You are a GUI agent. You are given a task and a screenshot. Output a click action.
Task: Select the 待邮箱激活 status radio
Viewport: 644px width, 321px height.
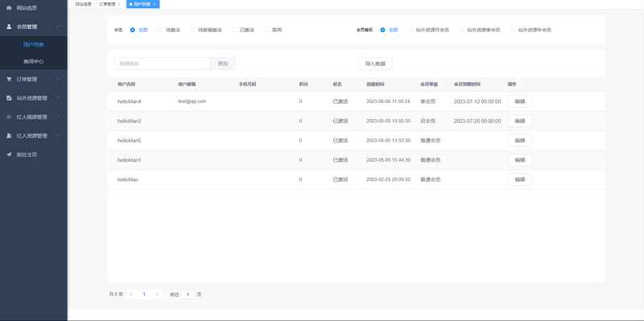(192, 30)
